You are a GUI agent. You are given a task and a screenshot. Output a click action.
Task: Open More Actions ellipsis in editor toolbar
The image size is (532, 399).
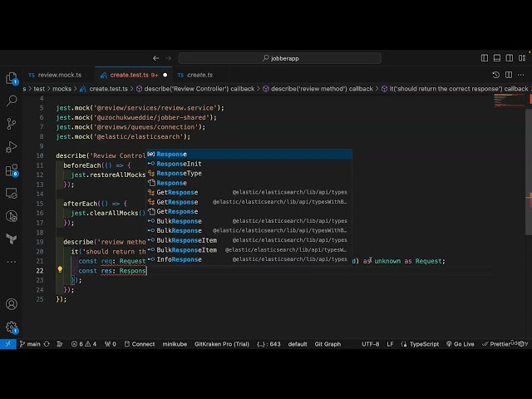click(521, 75)
